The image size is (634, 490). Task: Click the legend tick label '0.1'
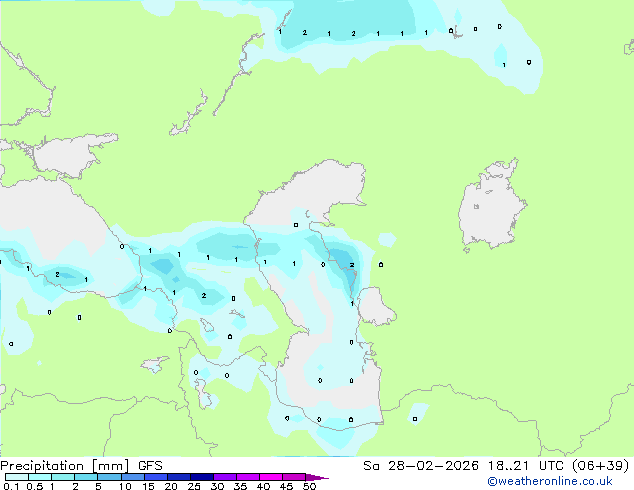tap(11, 486)
